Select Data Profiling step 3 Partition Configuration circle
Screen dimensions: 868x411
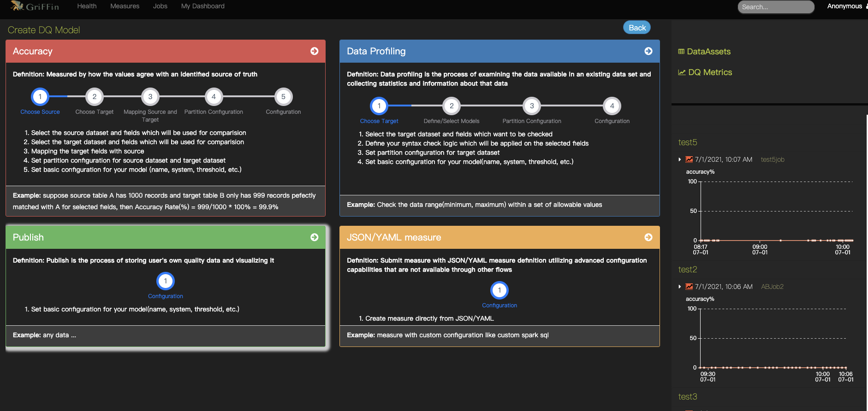click(x=532, y=106)
